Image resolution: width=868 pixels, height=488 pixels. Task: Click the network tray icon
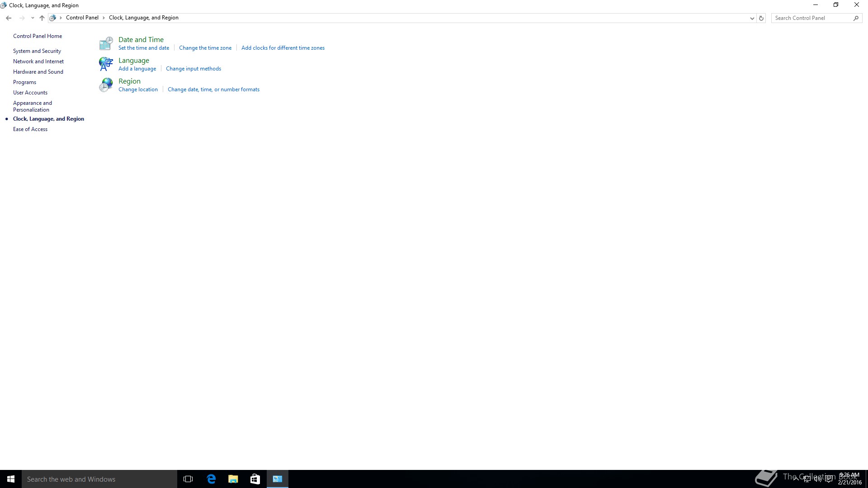[x=807, y=479]
